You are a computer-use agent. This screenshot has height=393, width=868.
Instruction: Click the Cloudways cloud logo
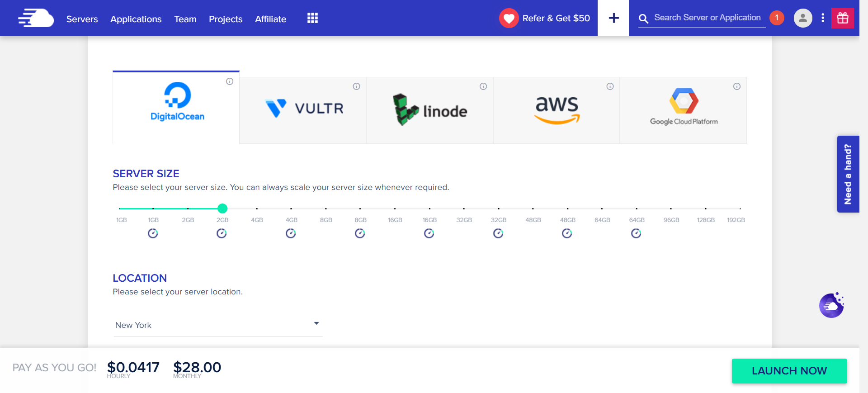[x=36, y=19]
